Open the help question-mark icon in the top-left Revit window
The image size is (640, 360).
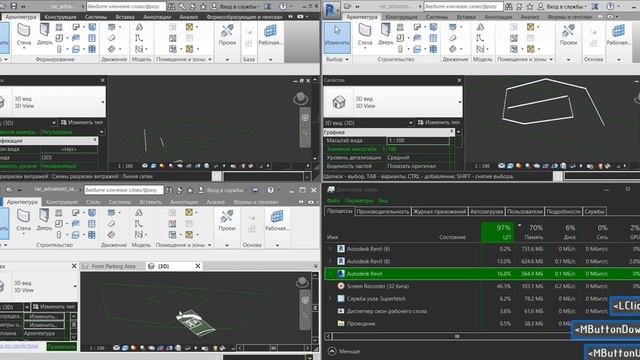click(x=283, y=7)
